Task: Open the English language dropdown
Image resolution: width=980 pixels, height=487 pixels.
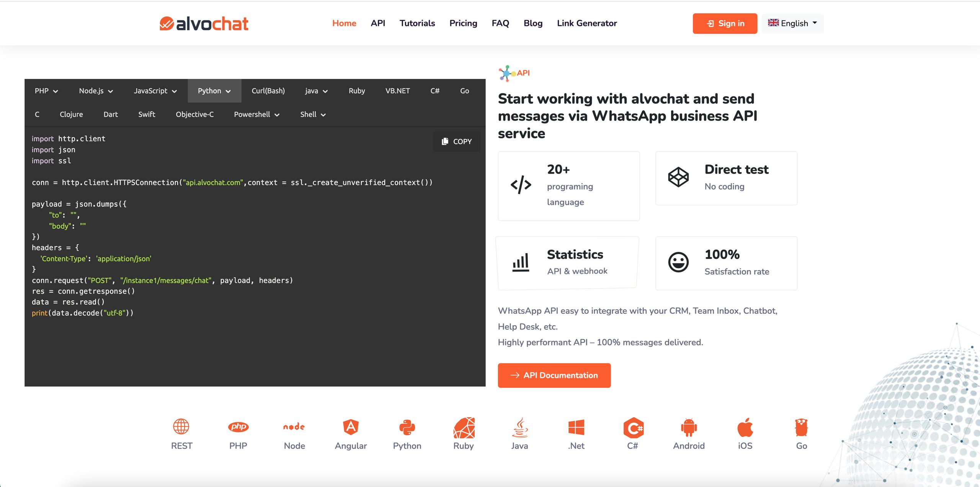Action: (792, 23)
